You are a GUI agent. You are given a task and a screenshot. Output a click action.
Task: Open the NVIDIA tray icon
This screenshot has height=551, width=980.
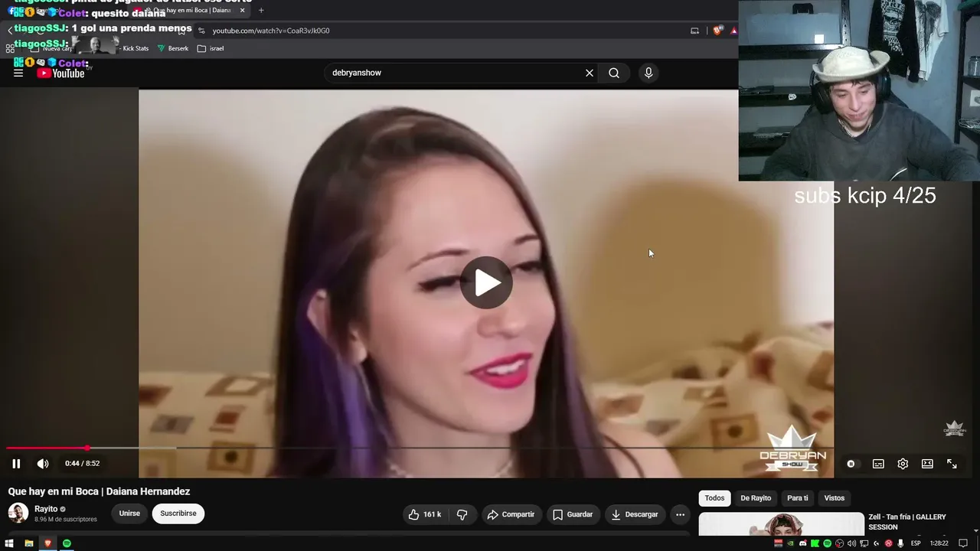(x=790, y=543)
